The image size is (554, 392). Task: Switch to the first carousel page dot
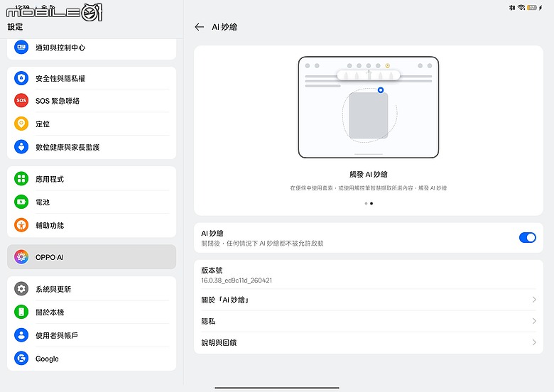click(366, 203)
